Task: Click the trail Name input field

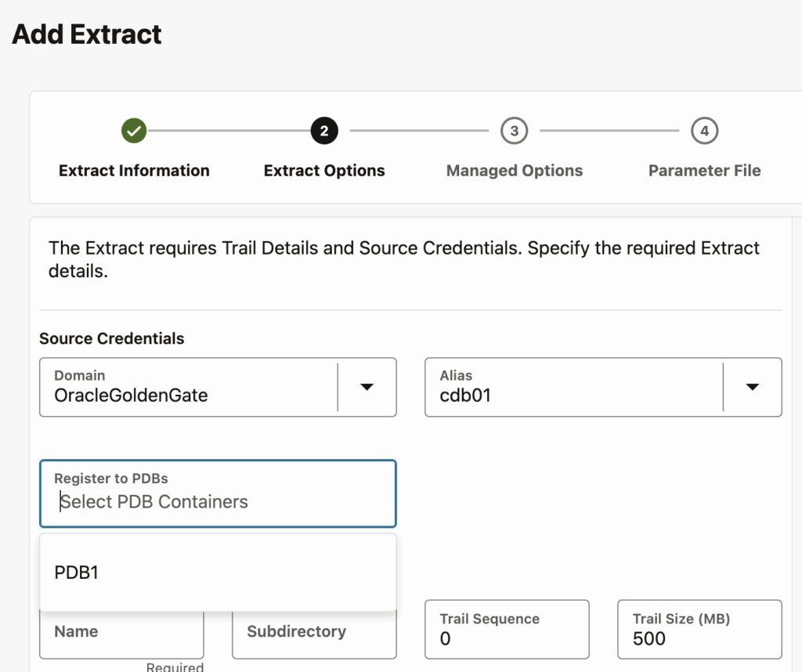Action: 121,636
